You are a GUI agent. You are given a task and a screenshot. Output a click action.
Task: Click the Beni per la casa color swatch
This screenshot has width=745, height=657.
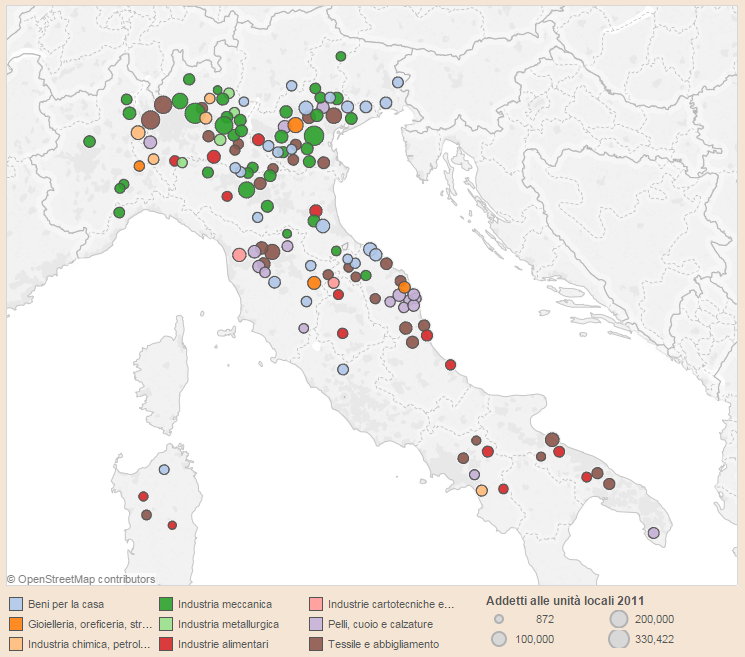click(x=16, y=604)
